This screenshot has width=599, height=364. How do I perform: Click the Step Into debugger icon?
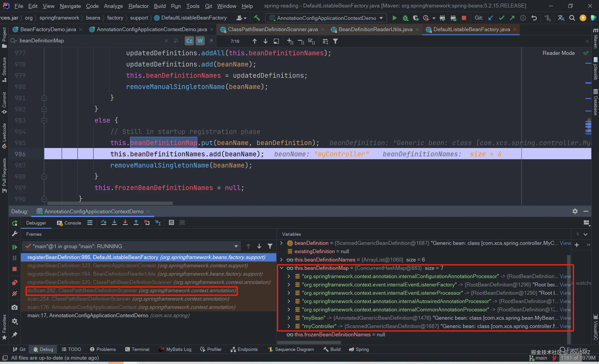114,222
